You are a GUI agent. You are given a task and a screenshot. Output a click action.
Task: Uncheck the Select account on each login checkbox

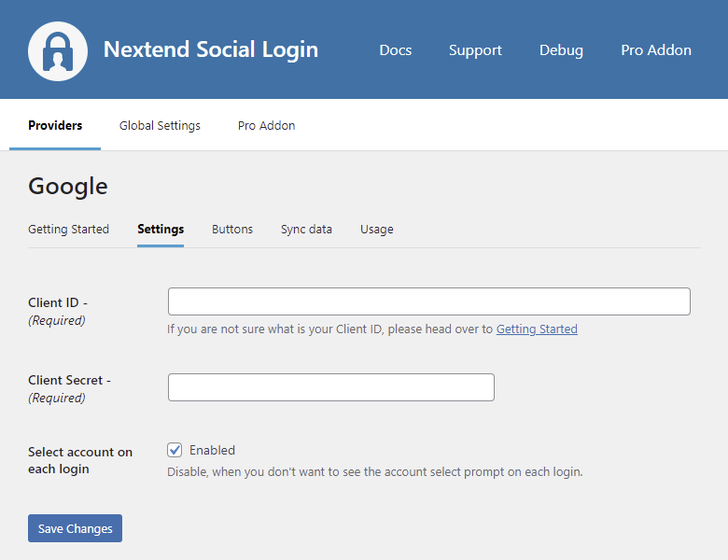point(175,450)
